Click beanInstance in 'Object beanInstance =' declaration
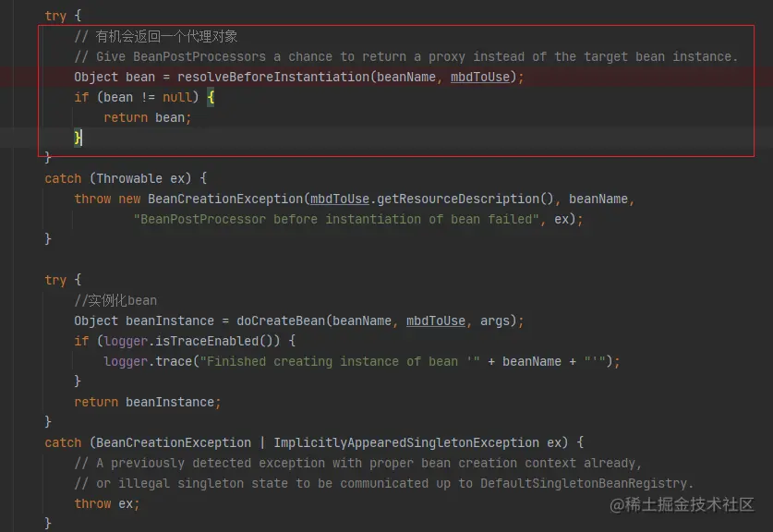 [170, 321]
